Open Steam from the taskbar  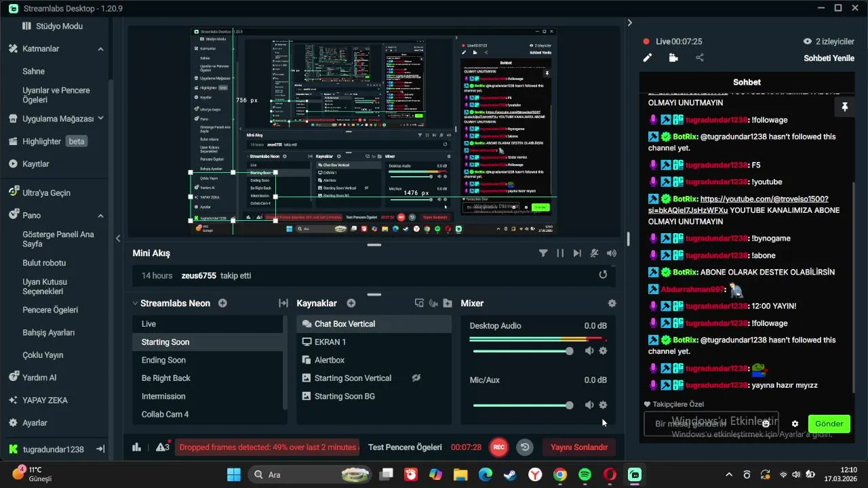(510, 474)
